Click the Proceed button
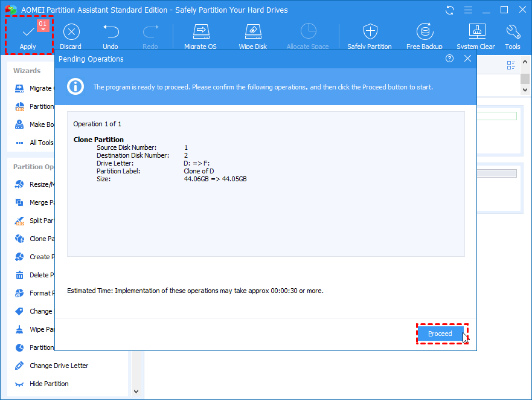This screenshot has width=532, height=400. coord(440,334)
